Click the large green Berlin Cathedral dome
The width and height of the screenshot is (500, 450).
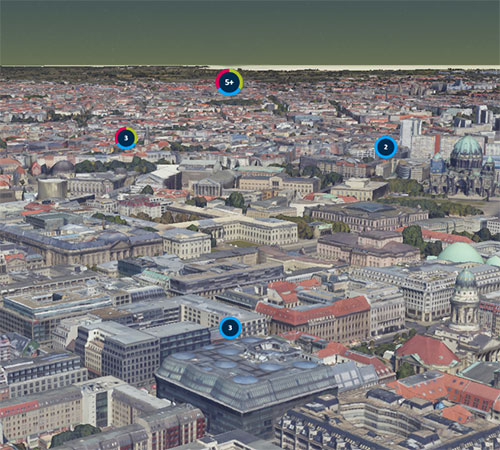click(467, 147)
